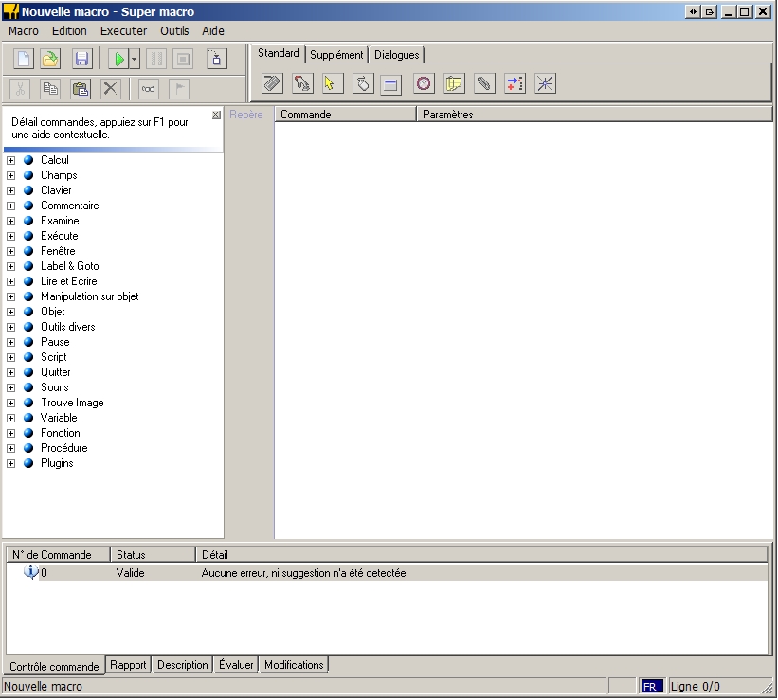
Task: Open the Modifications tab
Action: tap(294, 664)
